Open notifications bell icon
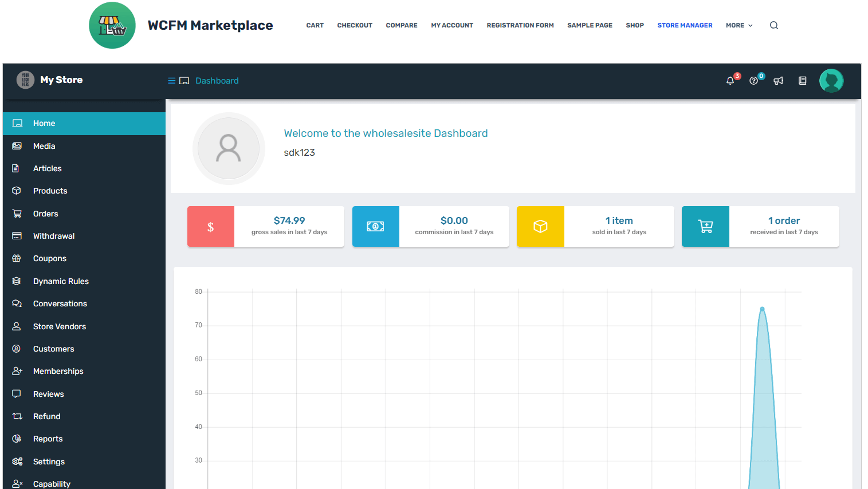Image resolution: width=868 pixels, height=489 pixels. pos(730,81)
